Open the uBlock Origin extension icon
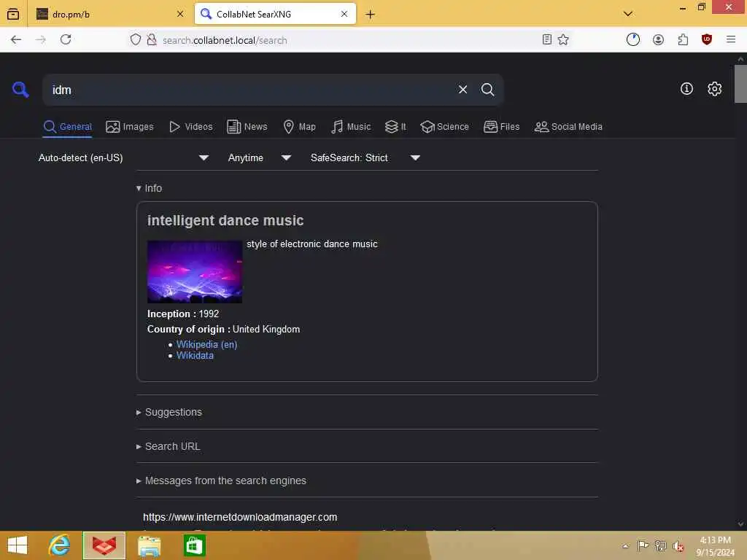 (x=707, y=39)
